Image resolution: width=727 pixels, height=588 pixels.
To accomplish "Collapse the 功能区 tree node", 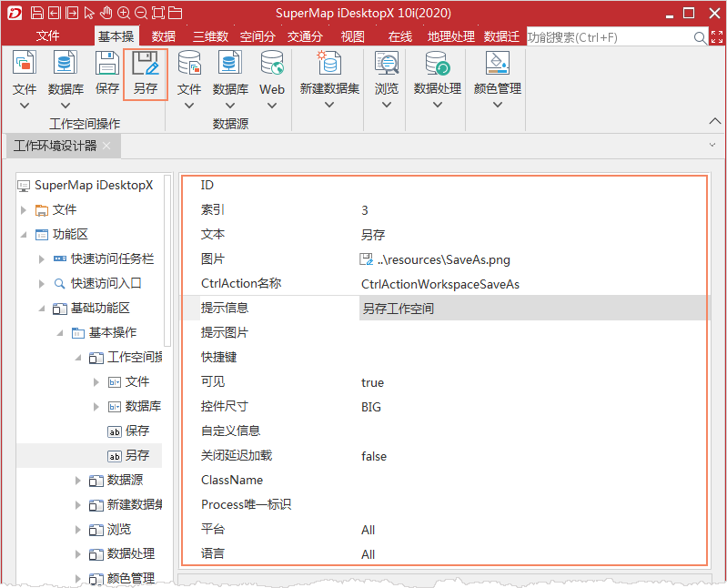I will point(24,234).
